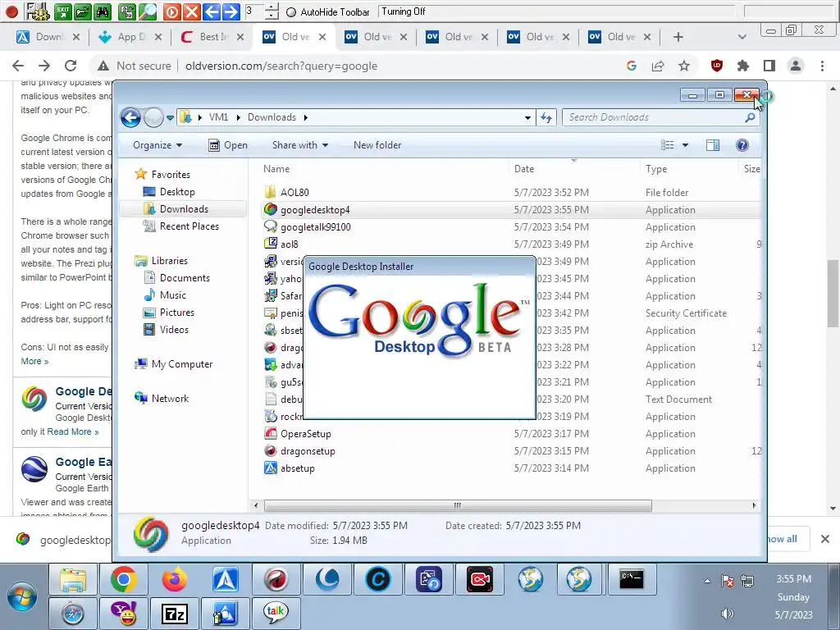Viewport: 840px width, 630px height.
Task: Toggle the AutoHide Toolbar radio button
Action: tap(291, 12)
